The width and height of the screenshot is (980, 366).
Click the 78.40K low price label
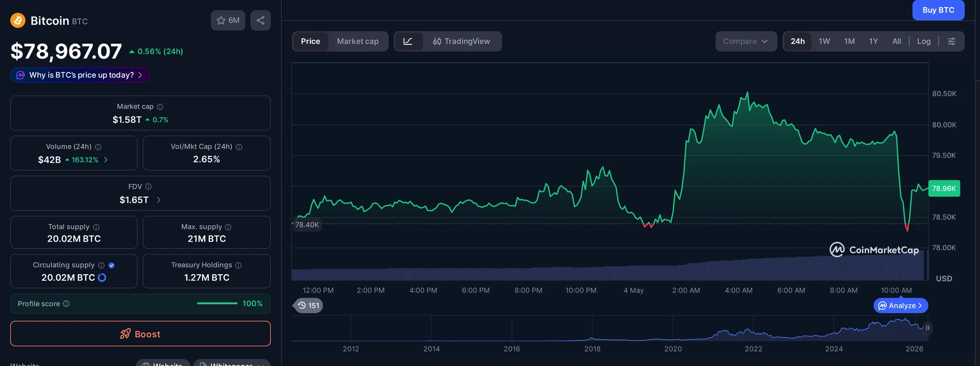[307, 225]
